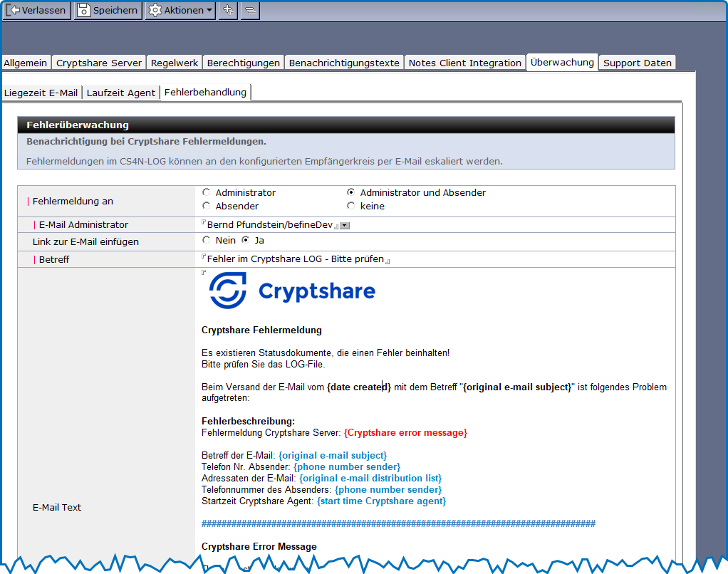
Task: Open the Aktionen dropdown menu
Action: (x=181, y=10)
